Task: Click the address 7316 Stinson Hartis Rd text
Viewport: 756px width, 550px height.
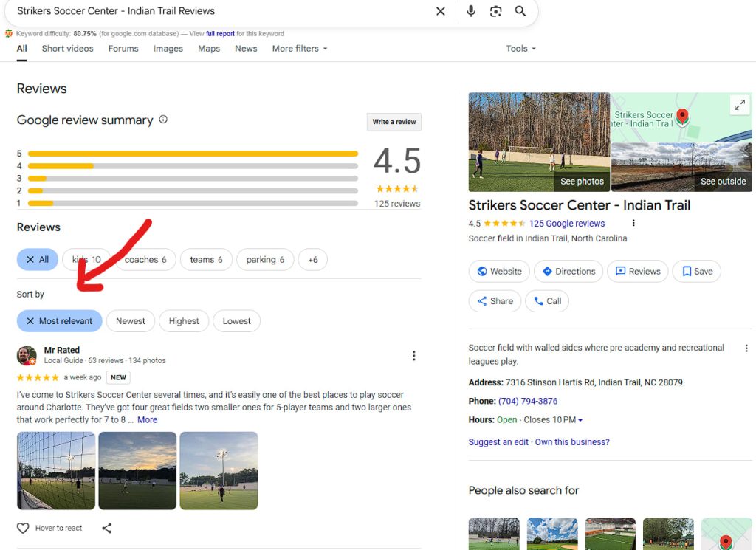Action: (x=594, y=382)
